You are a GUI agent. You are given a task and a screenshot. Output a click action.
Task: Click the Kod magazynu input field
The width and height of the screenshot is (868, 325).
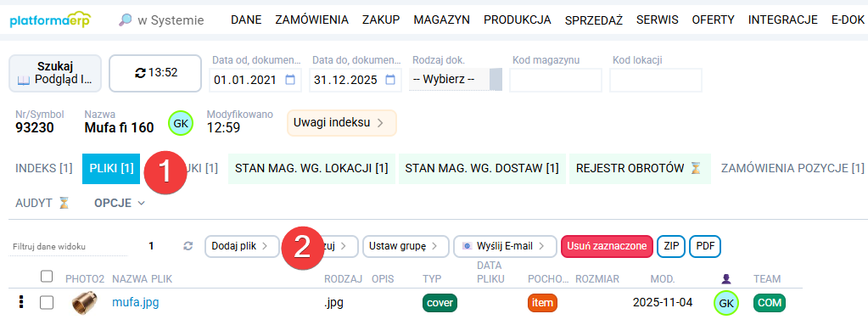[x=555, y=80]
